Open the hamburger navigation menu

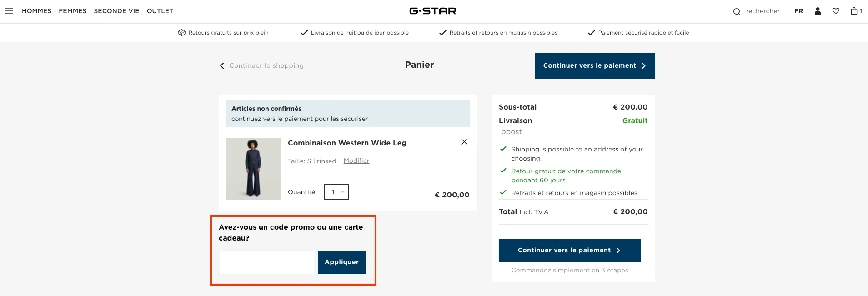pyautogui.click(x=9, y=11)
